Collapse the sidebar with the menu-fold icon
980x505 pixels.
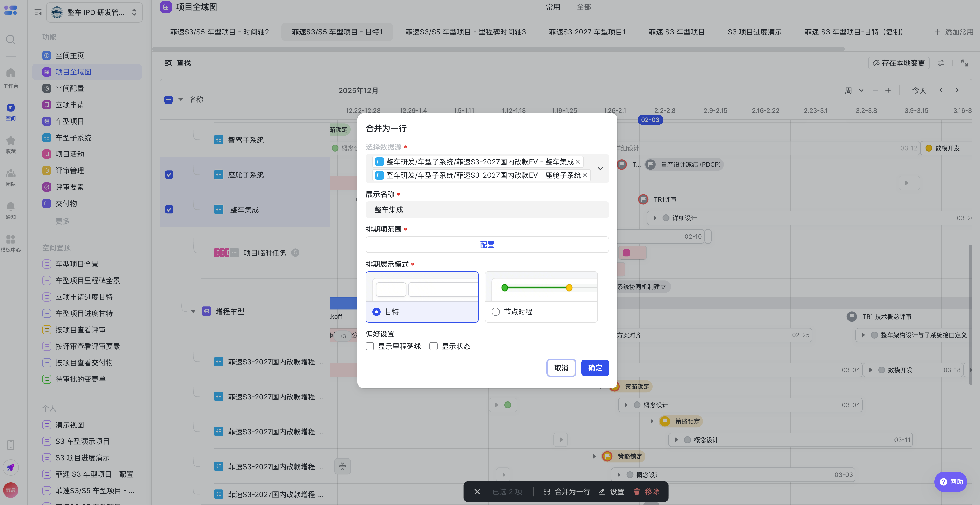pos(38,12)
